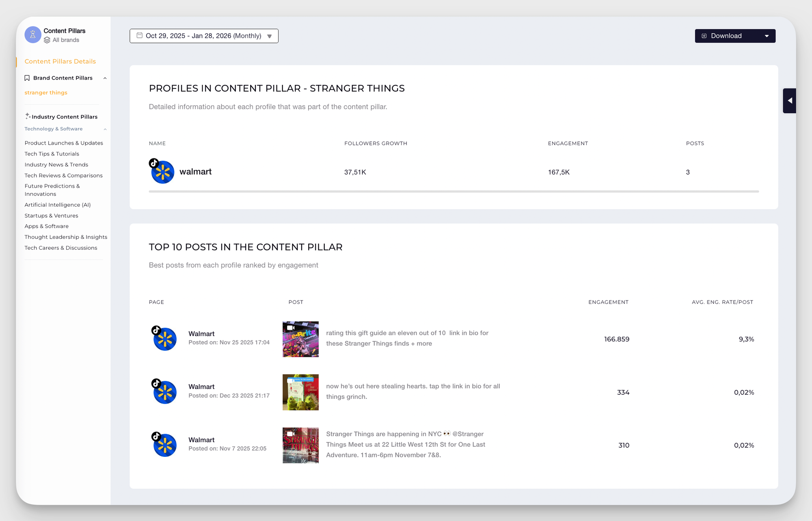Collapse the report panel using the black arrow tab

pos(789,100)
